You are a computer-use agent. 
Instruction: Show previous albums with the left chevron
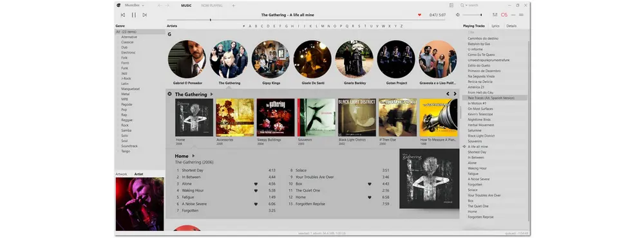point(448,94)
